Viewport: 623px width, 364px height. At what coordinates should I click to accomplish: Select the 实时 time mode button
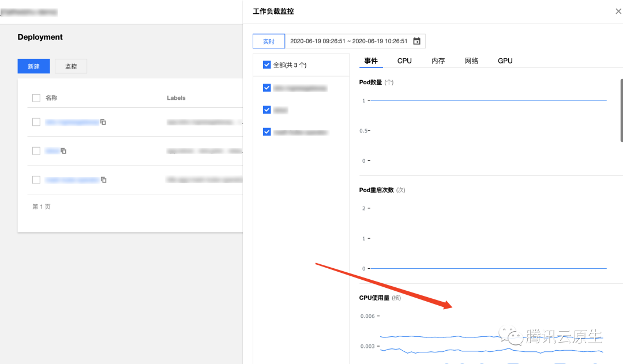[x=269, y=42]
